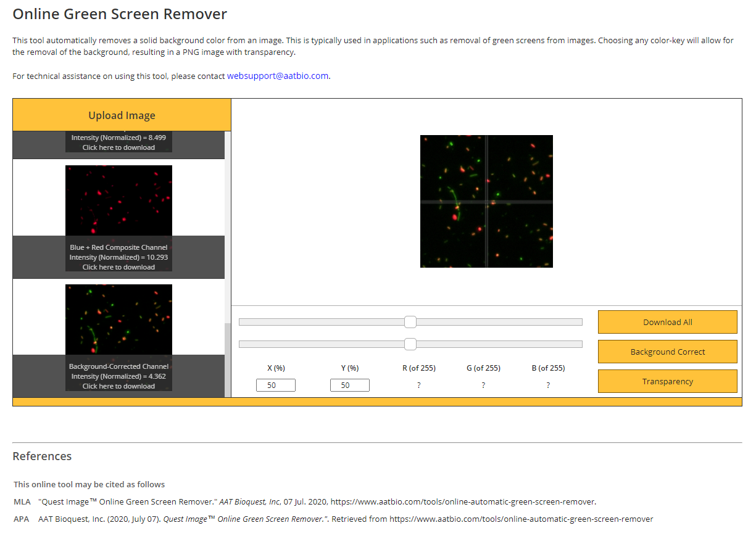Screen dimensions: 756x536
Task: Click the lower crosshair position slider handle
Action: 410,344
